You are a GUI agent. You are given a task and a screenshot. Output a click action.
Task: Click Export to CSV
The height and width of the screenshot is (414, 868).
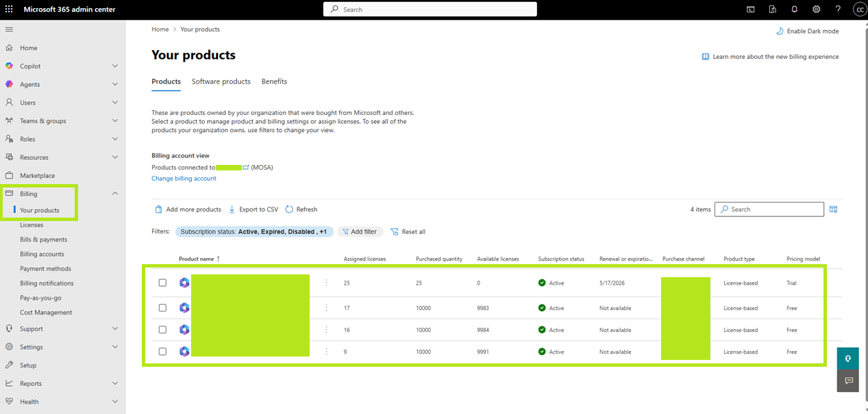pos(253,209)
